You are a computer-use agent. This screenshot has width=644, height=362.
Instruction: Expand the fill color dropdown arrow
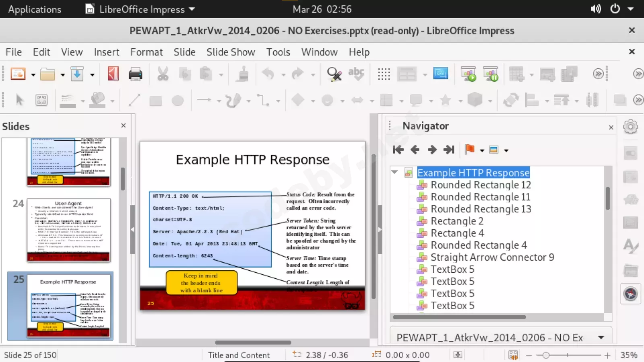(112, 101)
